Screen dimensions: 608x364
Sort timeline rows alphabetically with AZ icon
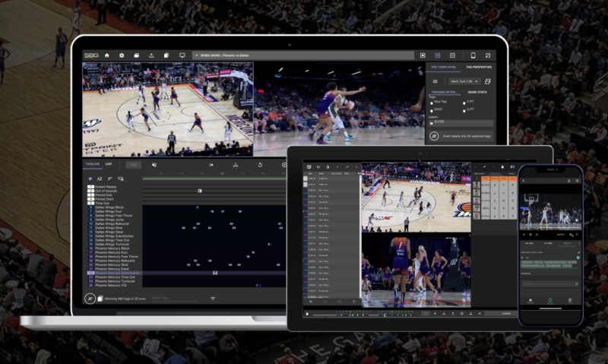(x=100, y=179)
